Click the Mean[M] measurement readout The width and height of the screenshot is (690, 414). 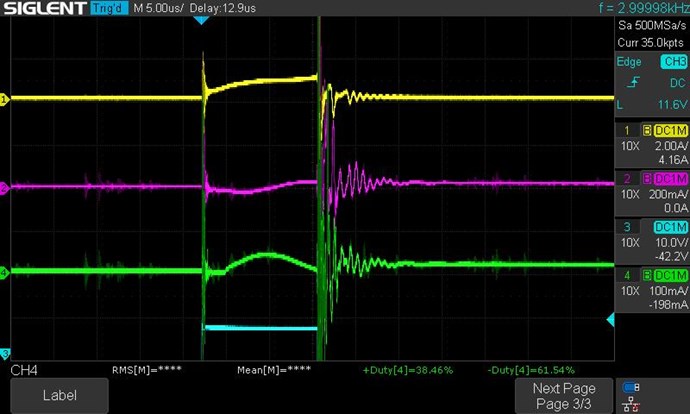(274, 370)
